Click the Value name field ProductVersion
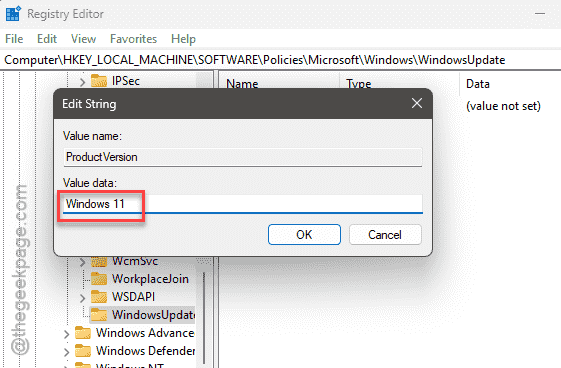Screen dimensions: 561x368 coord(243,157)
